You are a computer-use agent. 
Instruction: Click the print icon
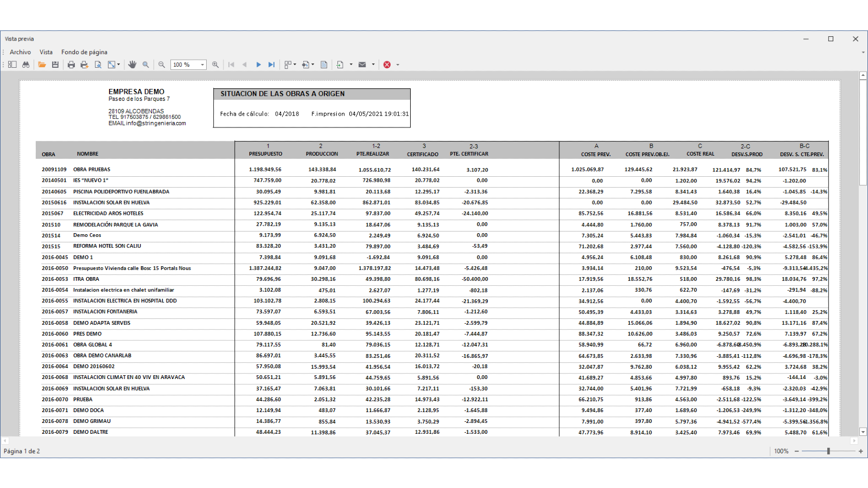[x=71, y=65]
